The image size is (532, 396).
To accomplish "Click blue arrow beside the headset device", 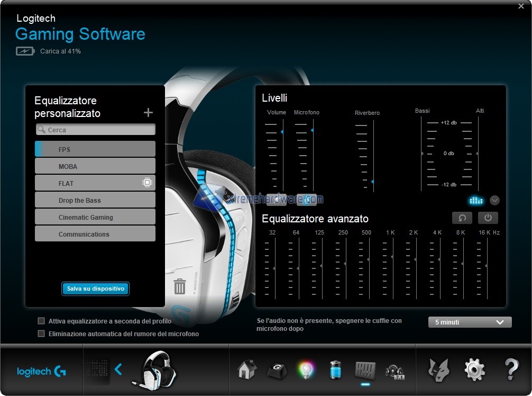I will click(x=118, y=369).
